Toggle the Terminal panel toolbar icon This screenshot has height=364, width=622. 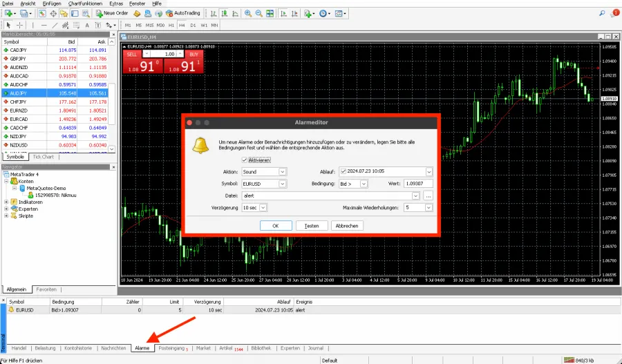(x=75, y=14)
